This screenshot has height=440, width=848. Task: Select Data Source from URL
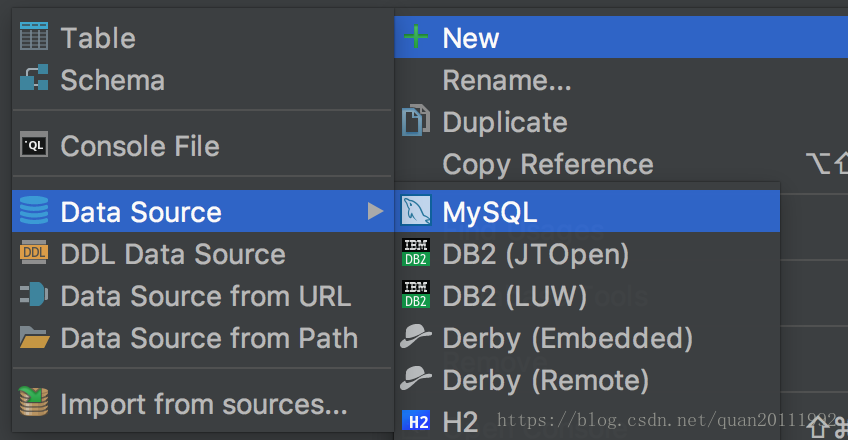click(x=203, y=296)
